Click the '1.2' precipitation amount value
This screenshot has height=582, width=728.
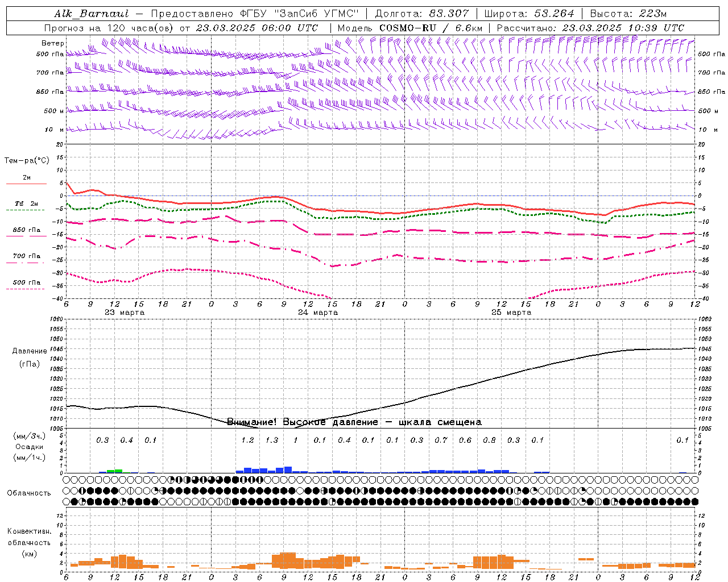click(247, 440)
